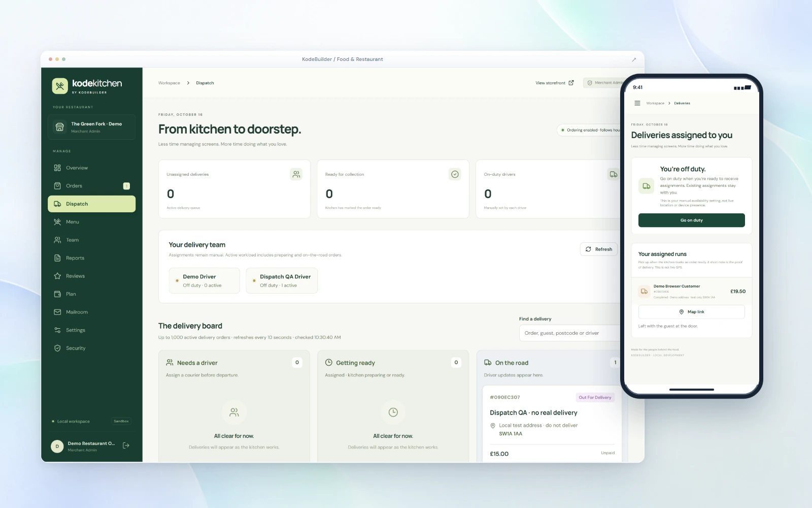Click the On the road truck icon
This screenshot has height=508, width=812.
(488, 363)
